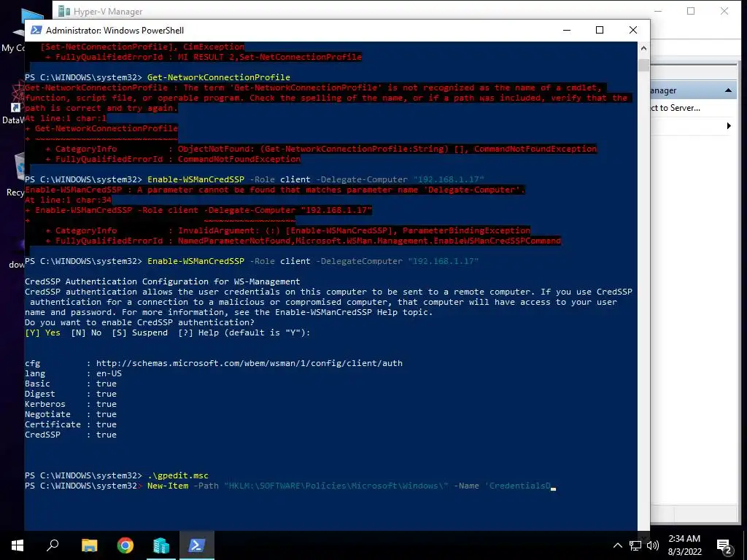Launch Google Chrome from taskbar

[125, 545]
